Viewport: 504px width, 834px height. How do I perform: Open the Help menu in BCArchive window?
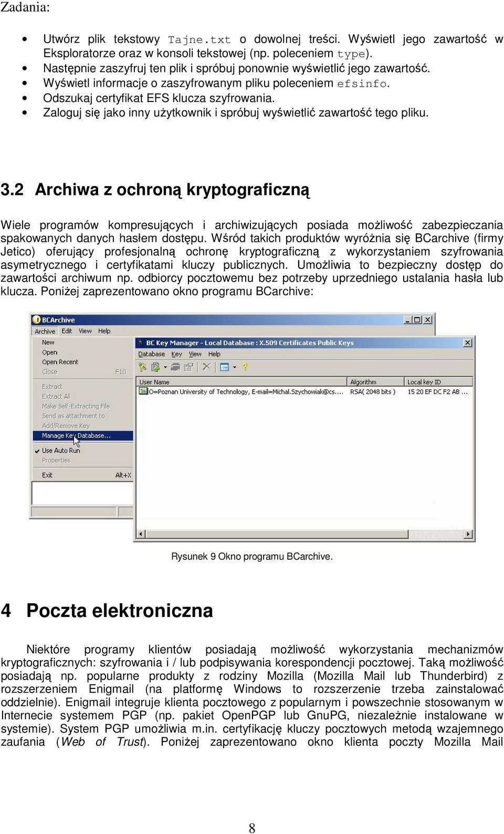point(104,331)
